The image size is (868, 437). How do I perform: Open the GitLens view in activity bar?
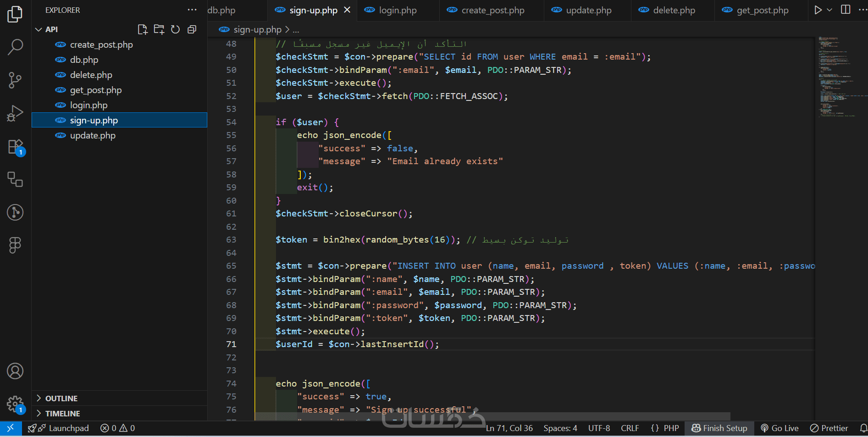point(15,212)
